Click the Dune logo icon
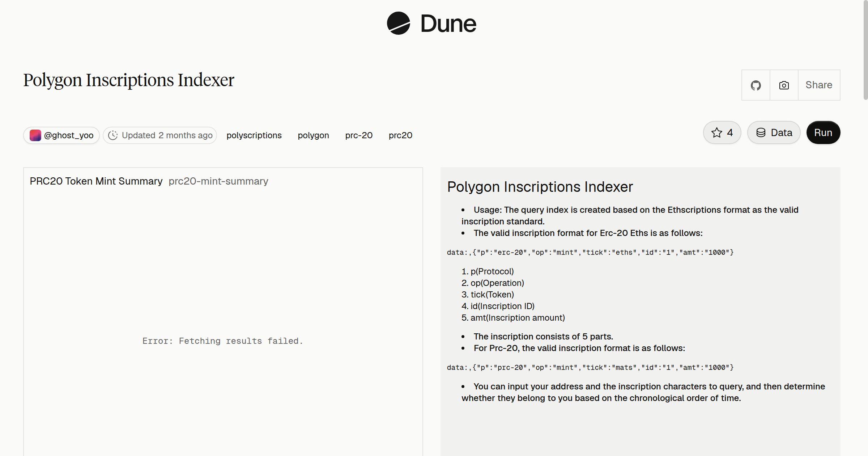This screenshot has height=456, width=868. [398, 23]
